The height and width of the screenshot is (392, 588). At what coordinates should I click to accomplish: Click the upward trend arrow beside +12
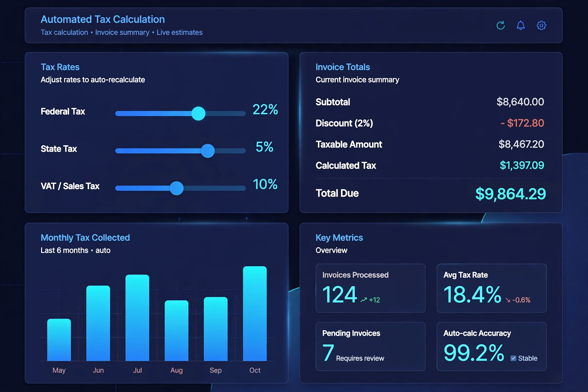point(364,299)
